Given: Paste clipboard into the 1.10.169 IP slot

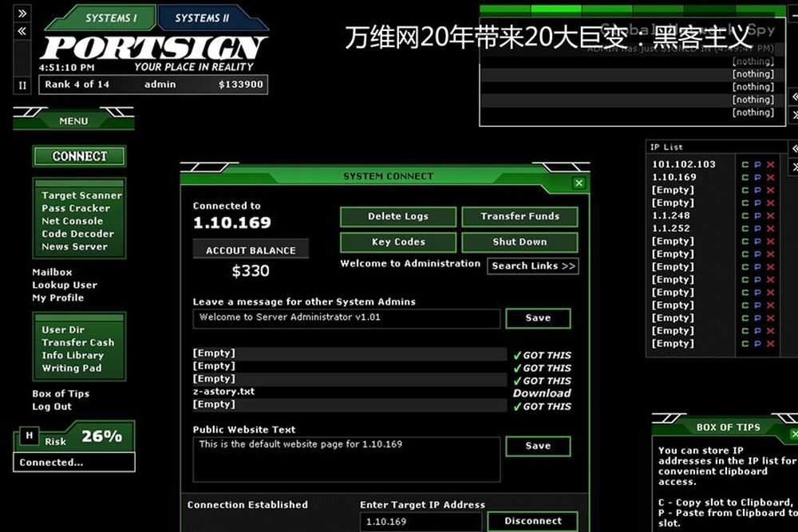Looking at the screenshot, I should (757, 178).
